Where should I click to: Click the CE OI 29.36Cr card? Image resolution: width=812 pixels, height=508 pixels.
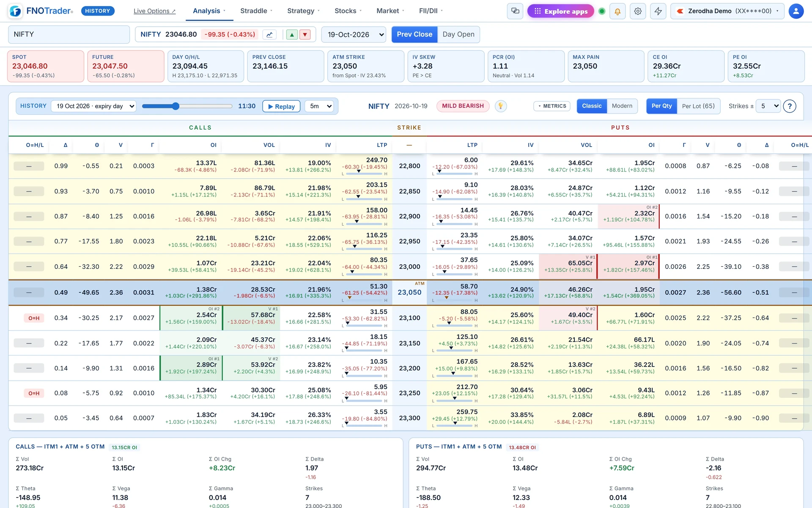686,66
